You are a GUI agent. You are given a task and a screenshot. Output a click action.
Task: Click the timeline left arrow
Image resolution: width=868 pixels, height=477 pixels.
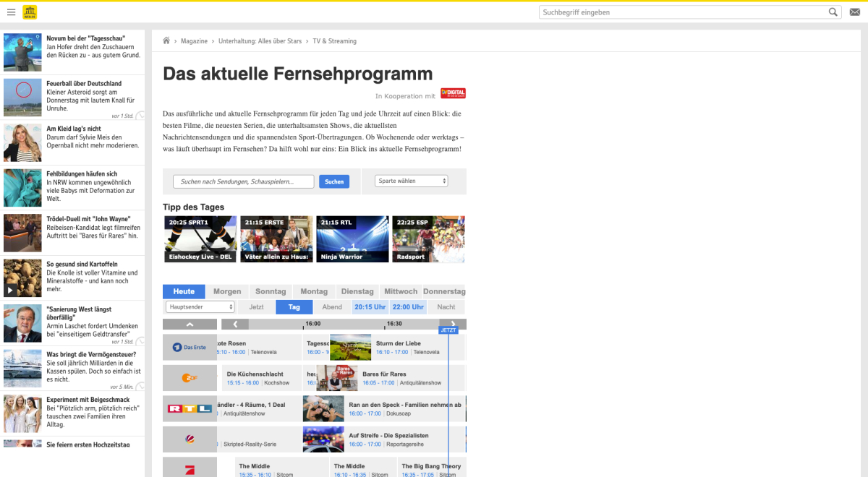(235, 325)
